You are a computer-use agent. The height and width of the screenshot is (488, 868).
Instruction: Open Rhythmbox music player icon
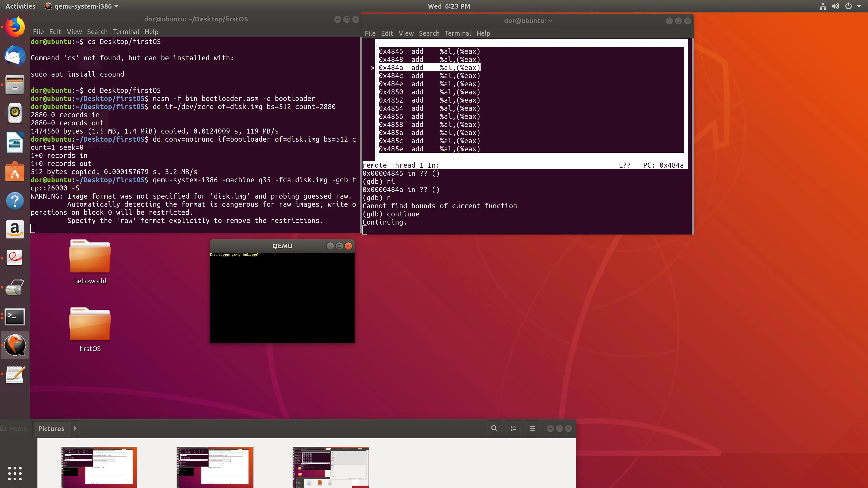(x=15, y=113)
